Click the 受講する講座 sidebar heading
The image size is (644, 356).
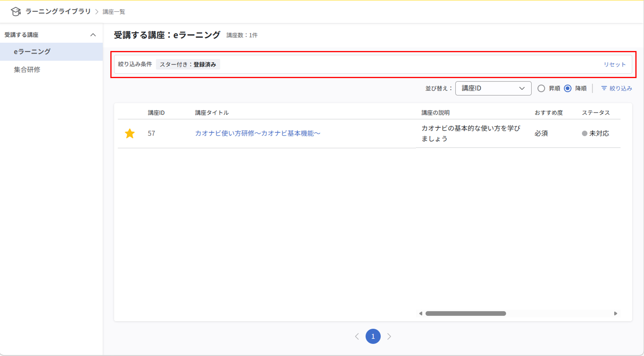pos(22,35)
